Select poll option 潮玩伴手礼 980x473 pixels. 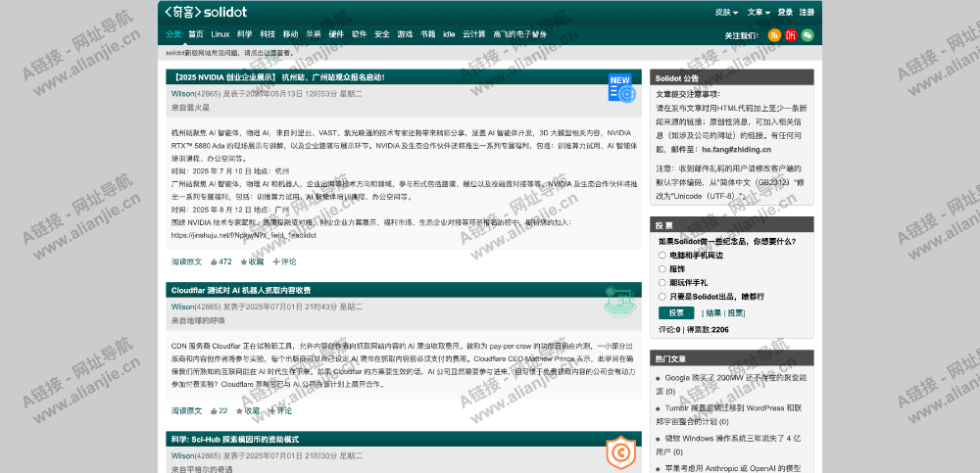click(661, 282)
